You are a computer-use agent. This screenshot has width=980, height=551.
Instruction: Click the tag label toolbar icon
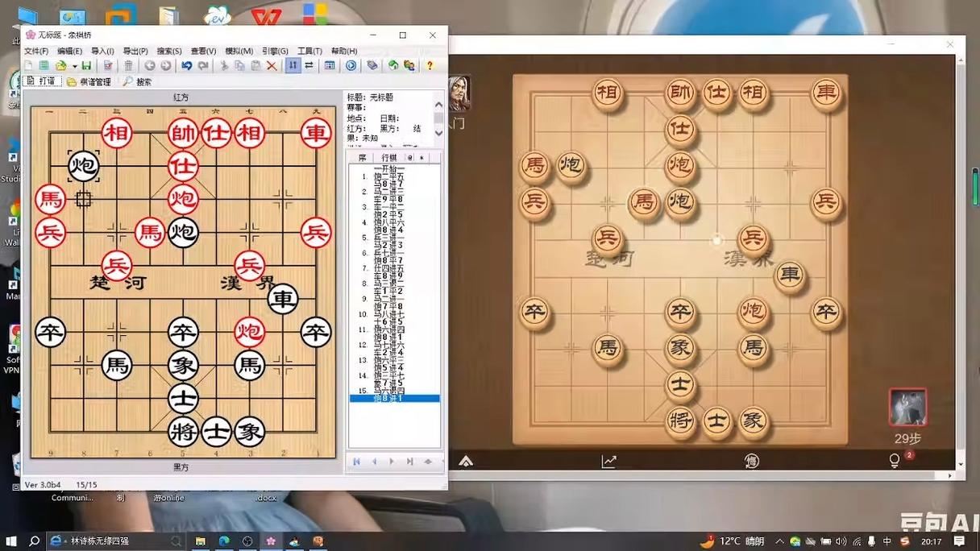tap(372, 65)
